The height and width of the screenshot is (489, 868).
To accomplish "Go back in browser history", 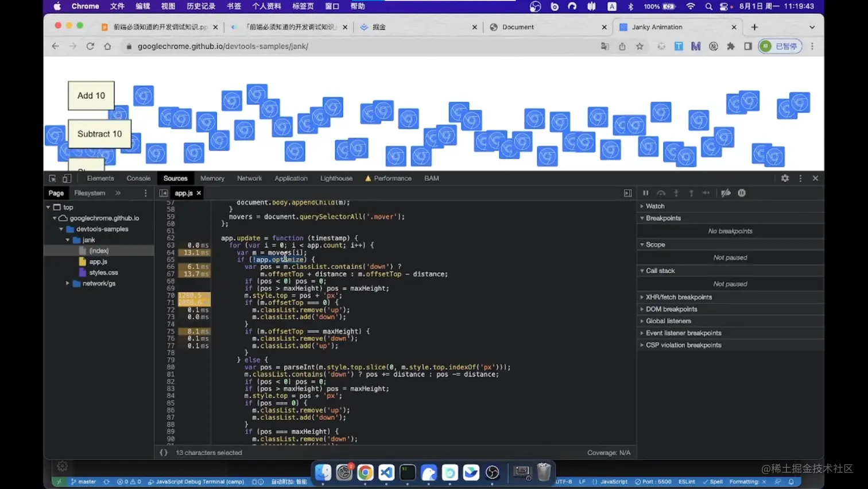I will (x=55, y=46).
